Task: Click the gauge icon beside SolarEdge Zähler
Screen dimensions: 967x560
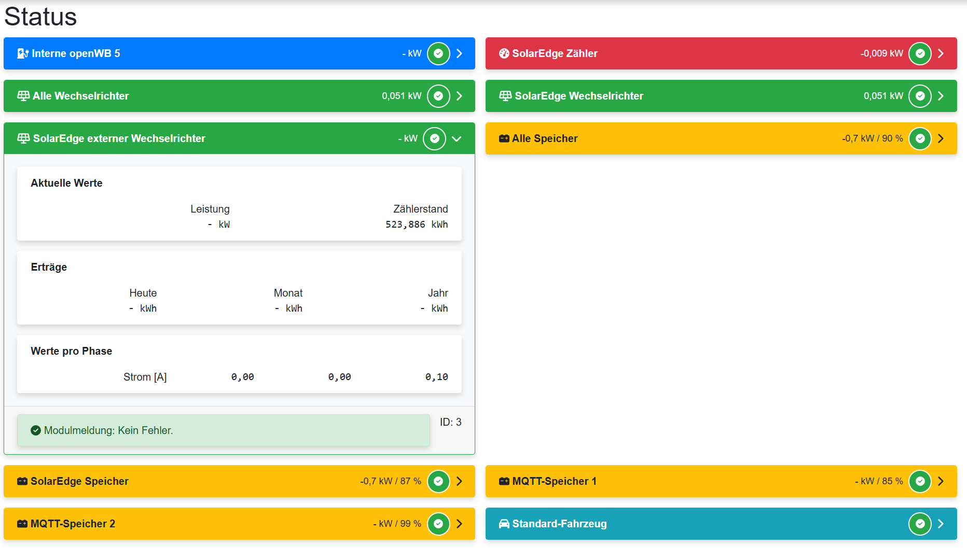Action: click(x=504, y=53)
